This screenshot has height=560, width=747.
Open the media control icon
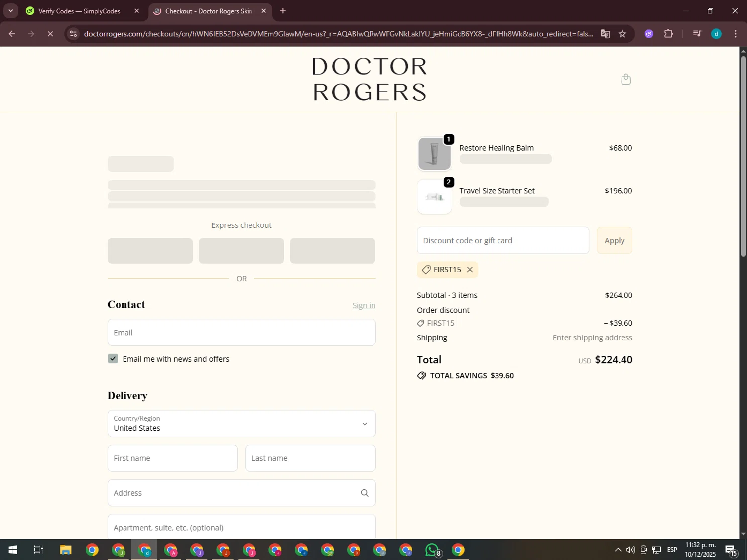(x=697, y=34)
